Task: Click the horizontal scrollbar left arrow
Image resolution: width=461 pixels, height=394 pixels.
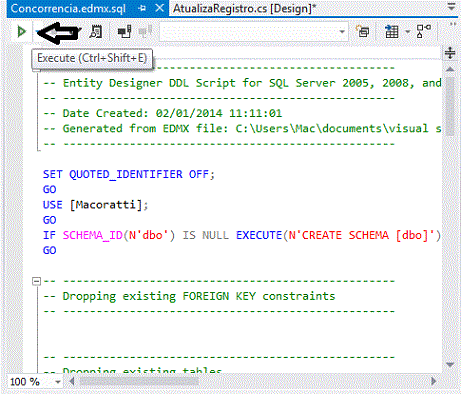Action: coord(72,381)
